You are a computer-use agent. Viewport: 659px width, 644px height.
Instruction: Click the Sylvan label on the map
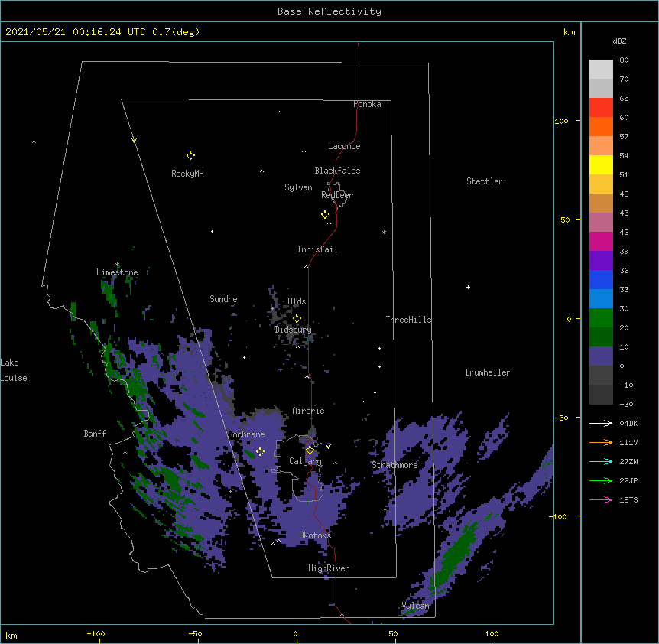click(298, 187)
